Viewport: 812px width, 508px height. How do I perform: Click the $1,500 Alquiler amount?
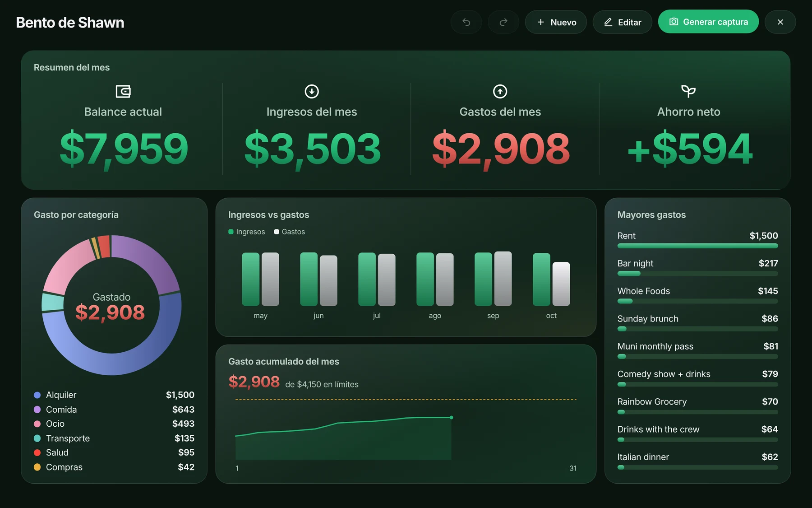(x=180, y=395)
